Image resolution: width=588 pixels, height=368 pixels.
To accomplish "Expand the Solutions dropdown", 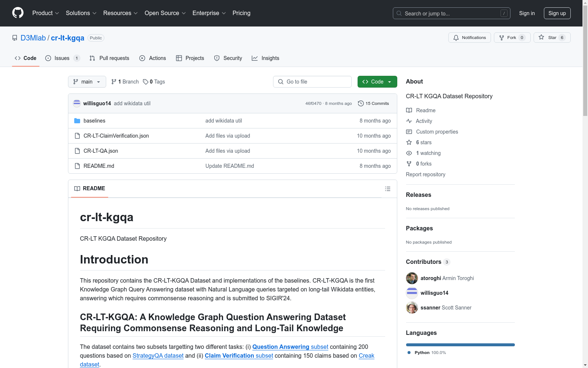I will tap(81, 13).
